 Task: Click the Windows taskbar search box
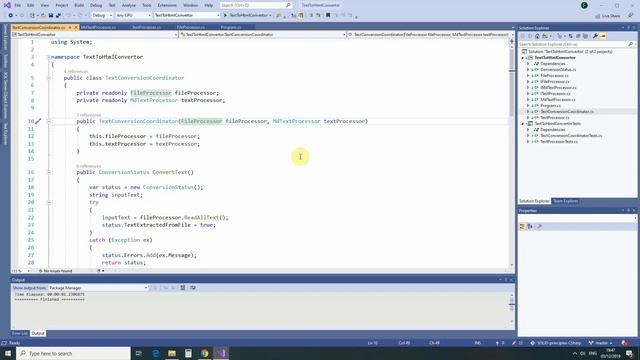73,353
